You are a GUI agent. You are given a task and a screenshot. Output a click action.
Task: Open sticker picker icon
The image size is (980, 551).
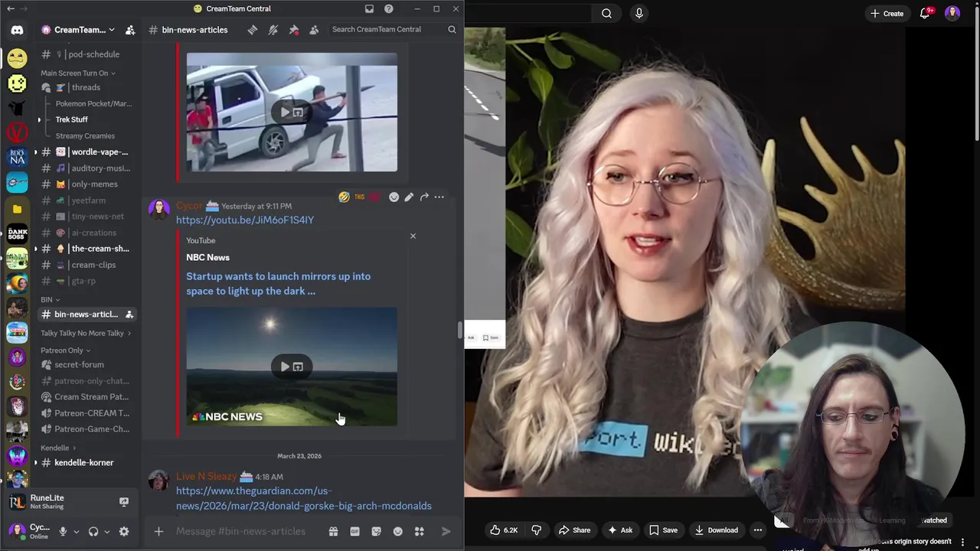376,531
